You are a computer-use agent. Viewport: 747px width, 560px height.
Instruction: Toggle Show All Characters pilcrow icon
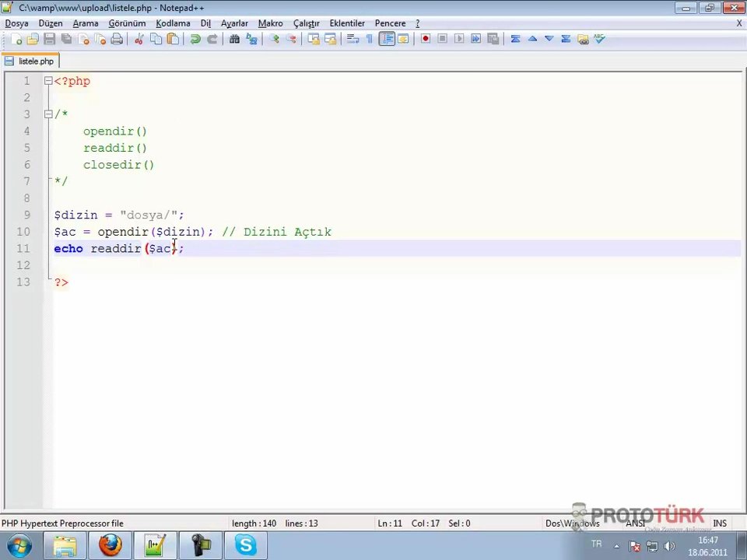369,39
